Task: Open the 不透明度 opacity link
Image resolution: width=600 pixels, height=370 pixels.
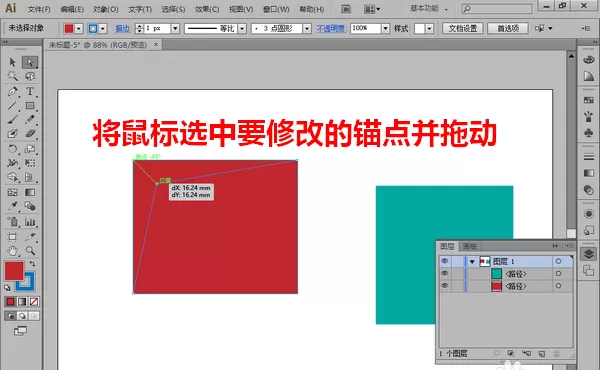Action: click(x=331, y=28)
